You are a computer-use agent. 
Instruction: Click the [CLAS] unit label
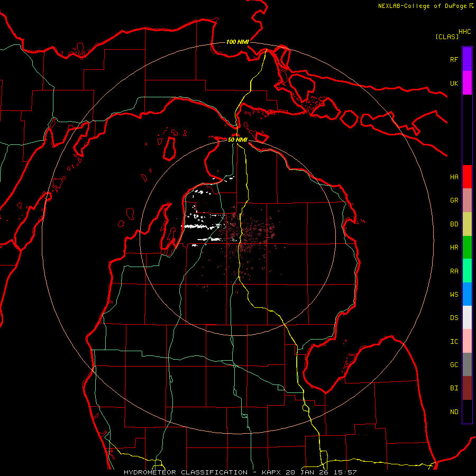tap(447, 36)
